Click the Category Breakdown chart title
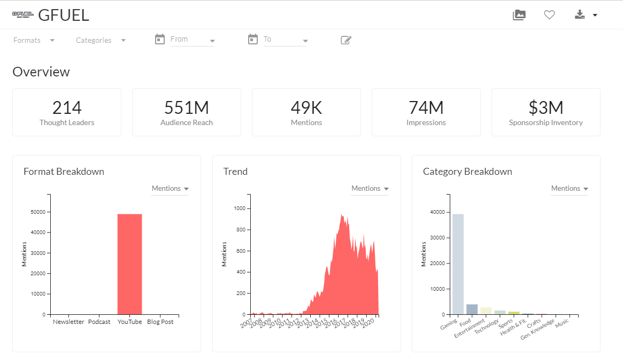623x364 pixels. coord(467,172)
